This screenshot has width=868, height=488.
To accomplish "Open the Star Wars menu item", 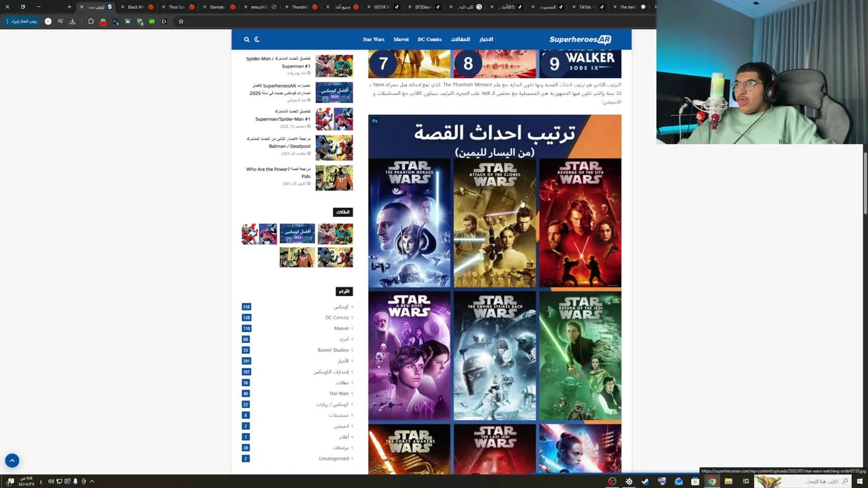I will click(x=374, y=39).
